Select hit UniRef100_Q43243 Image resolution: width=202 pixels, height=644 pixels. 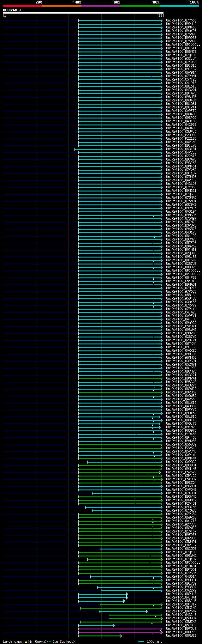click(x=181, y=615)
